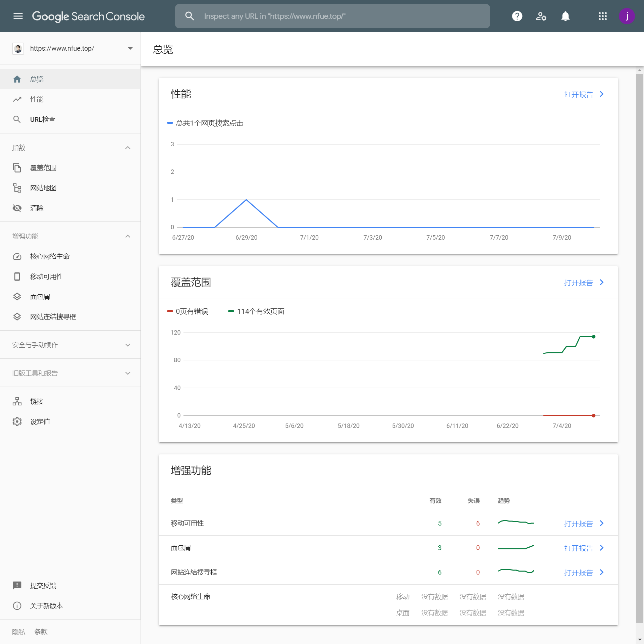Screen dimensions: 644x644
Task: Open the Google apps grid
Action: 602,16
